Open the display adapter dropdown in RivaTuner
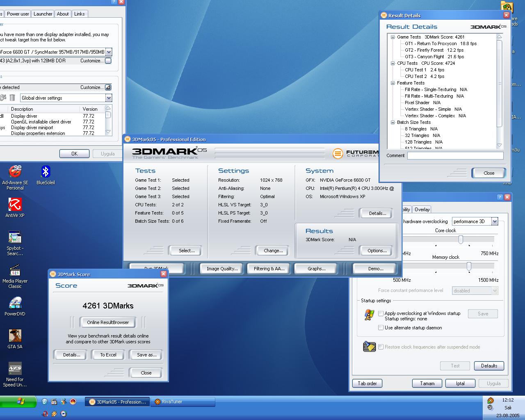525x420 pixels. (x=109, y=52)
